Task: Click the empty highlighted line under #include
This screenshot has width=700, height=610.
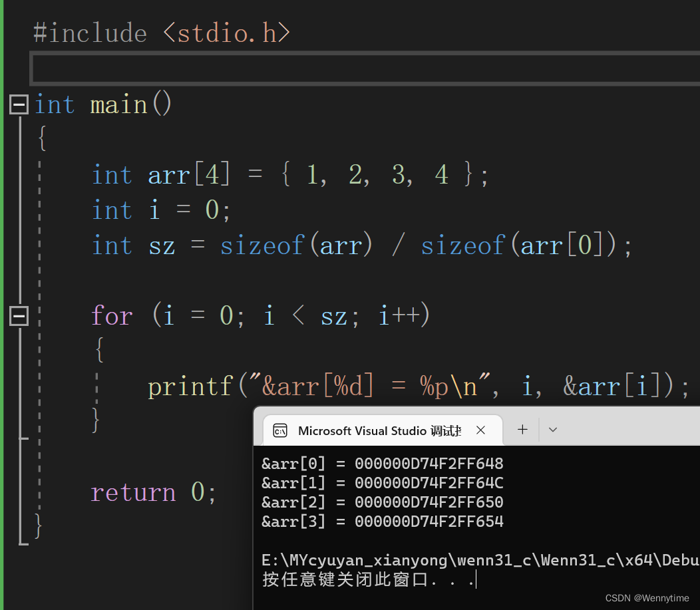Action: [366, 69]
